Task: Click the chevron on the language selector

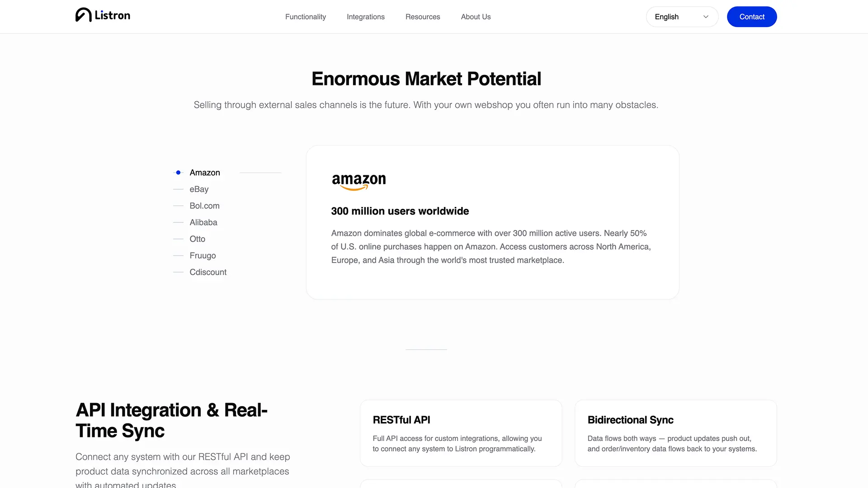Action: (705, 17)
